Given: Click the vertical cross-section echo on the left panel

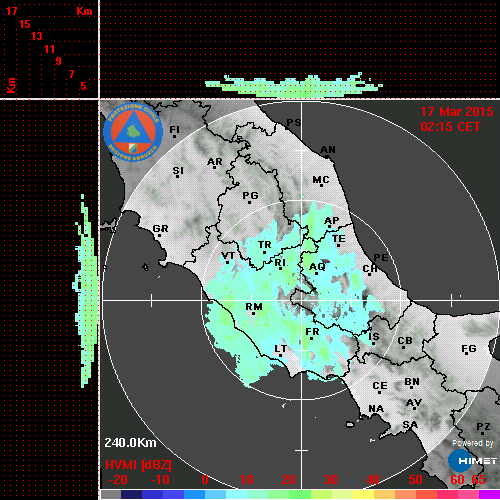Looking at the screenshot, I should tap(86, 291).
